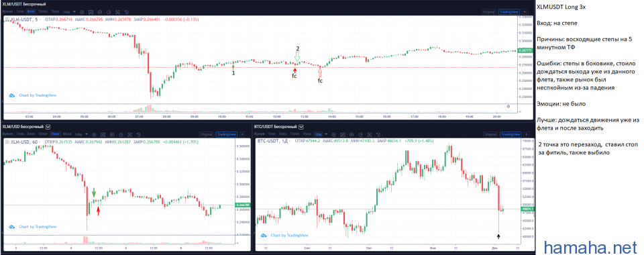The width and height of the screenshot is (644, 255).
Task: Click the Время label in BTC/USDT panel
Action: (x=259, y=134)
